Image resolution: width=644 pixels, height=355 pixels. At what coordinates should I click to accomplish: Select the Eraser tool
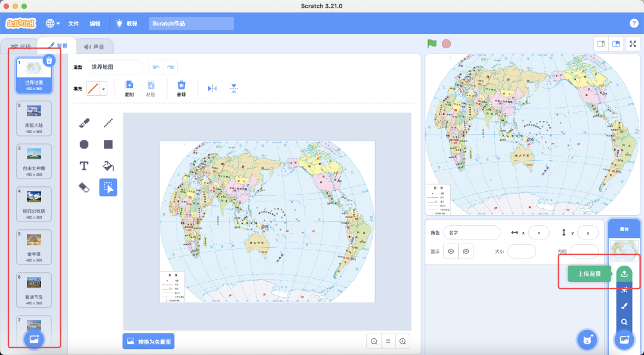(x=84, y=188)
